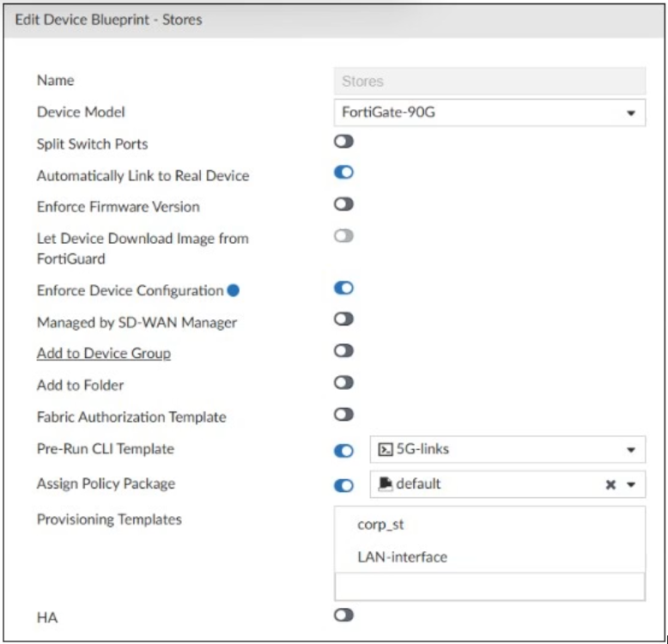
Task: Select the corp_st provisioning template
Action: click(x=380, y=526)
